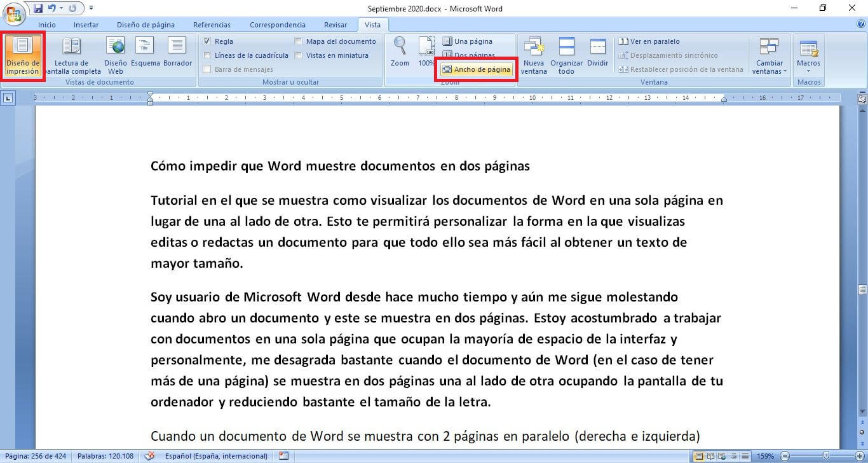The height and width of the screenshot is (463, 868).
Task: Click Página: 256 de 424 in status bar
Action: click(x=36, y=456)
